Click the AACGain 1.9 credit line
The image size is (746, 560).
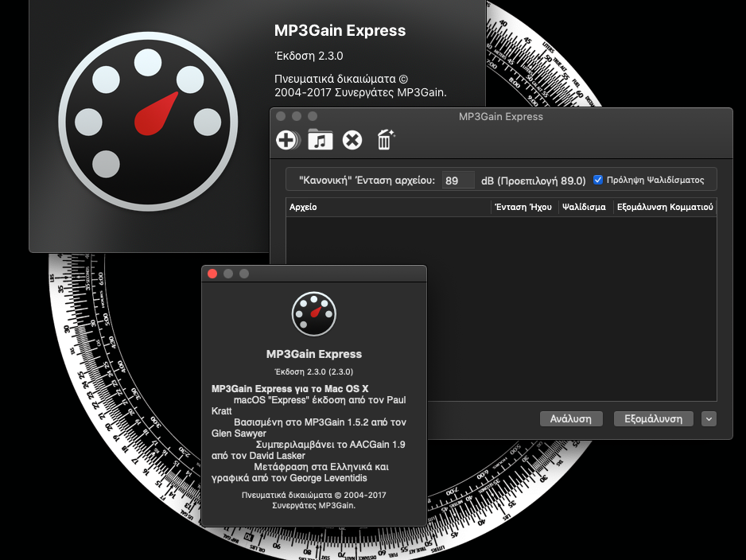point(309,450)
